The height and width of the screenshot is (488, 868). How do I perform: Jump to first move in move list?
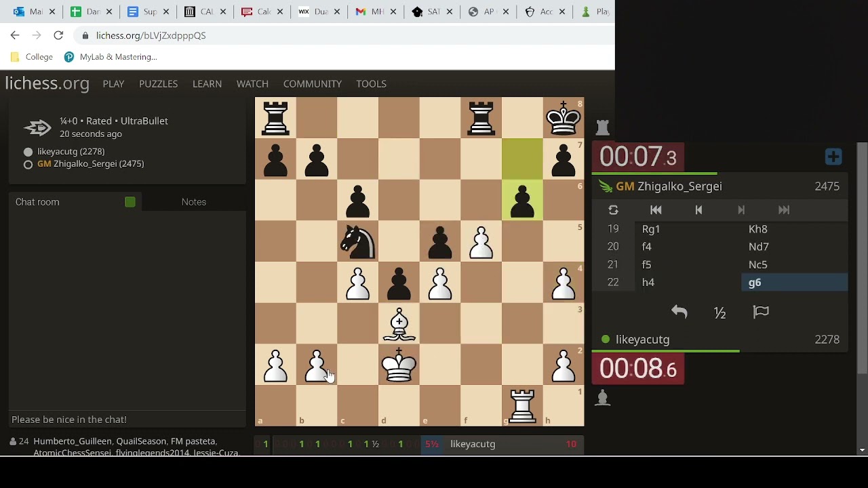[656, 210]
